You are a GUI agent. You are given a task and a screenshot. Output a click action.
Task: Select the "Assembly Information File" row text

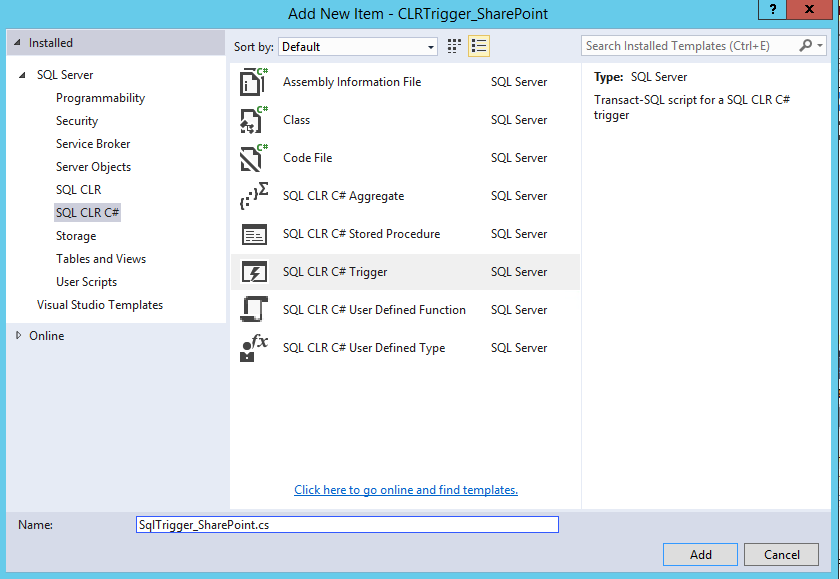click(352, 82)
